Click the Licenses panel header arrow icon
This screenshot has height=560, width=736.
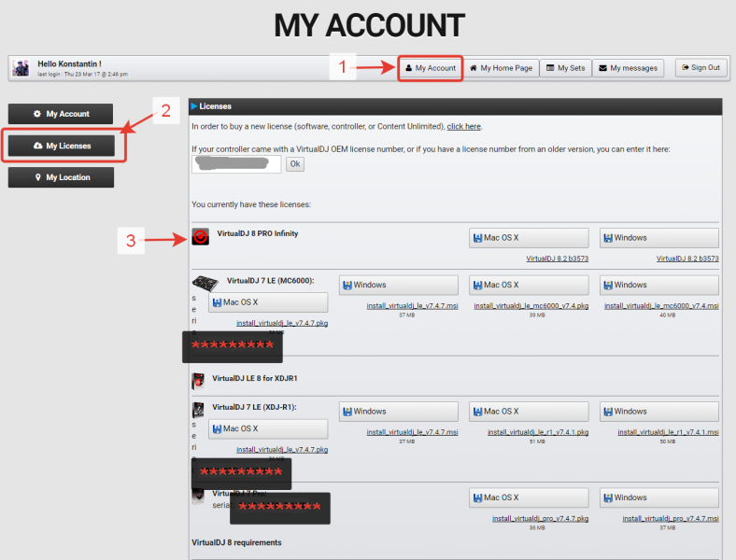(x=194, y=106)
